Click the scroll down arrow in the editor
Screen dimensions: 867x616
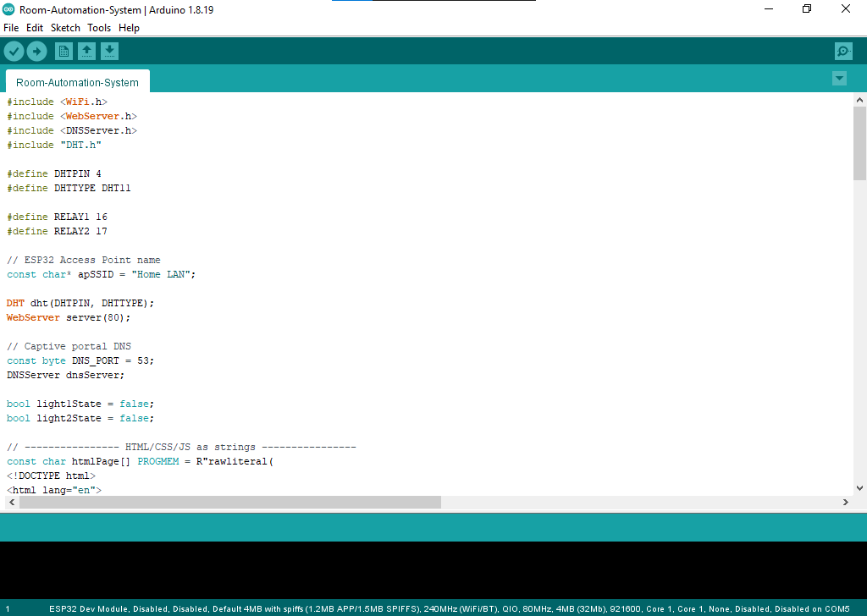[x=859, y=488]
